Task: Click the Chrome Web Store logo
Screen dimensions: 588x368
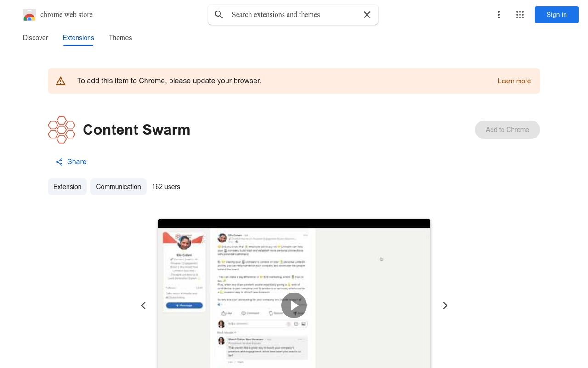Action: (x=29, y=15)
